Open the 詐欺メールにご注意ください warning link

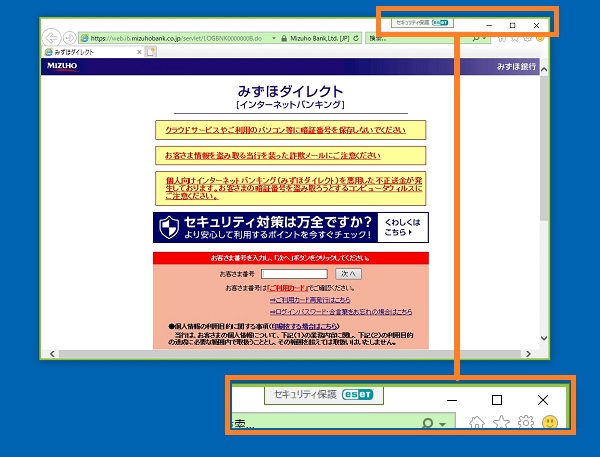click(x=272, y=155)
